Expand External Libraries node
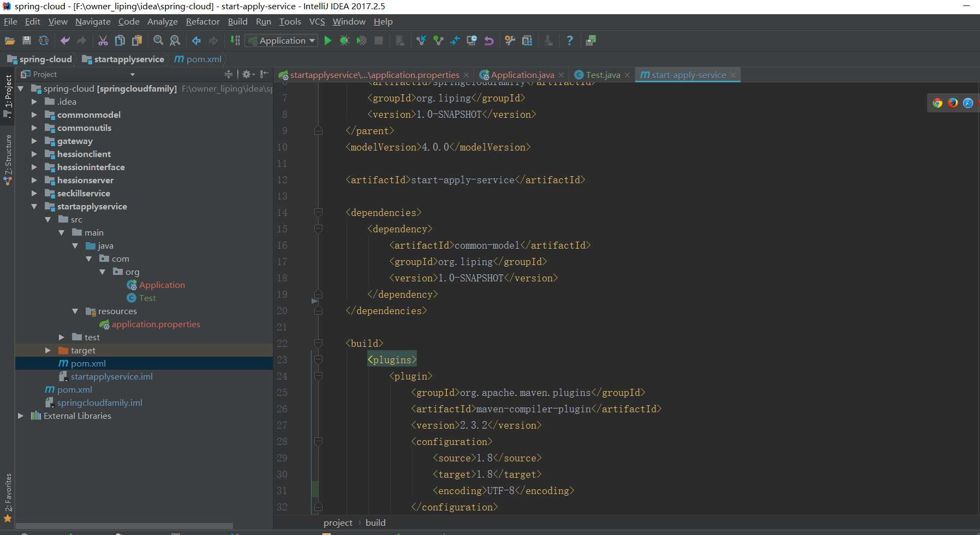980x535 pixels. (x=20, y=416)
